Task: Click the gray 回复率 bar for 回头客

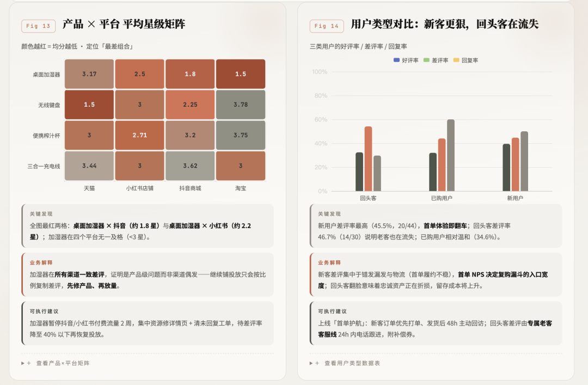Action: coord(377,173)
